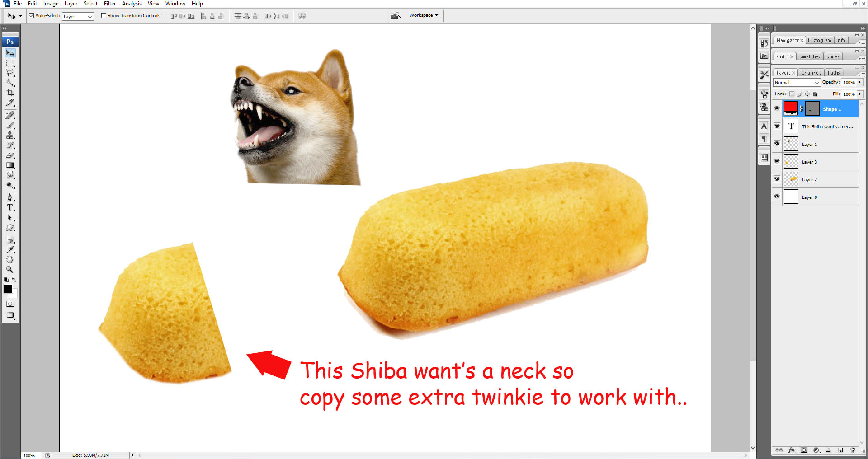Toggle lock transparent pixels
The width and height of the screenshot is (868, 459).
(x=792, y=94)
